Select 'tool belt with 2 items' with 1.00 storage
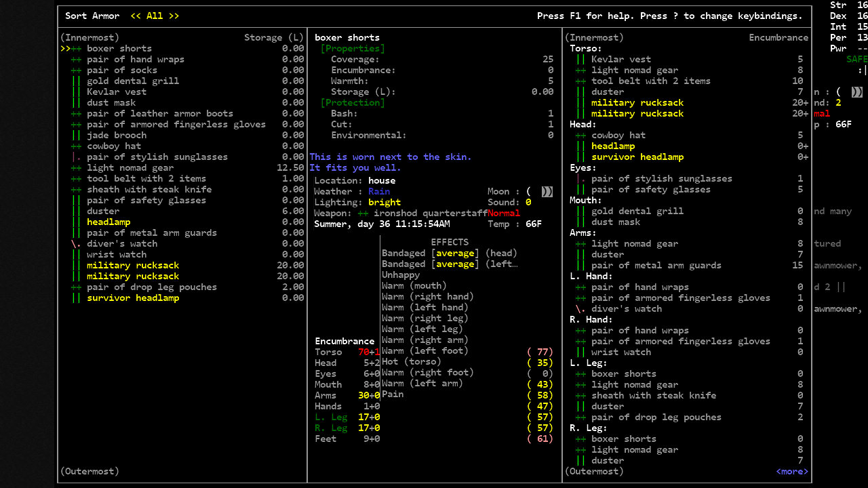Image resolution: width=868 pixels, height=488 pixels. click(146, 178)
